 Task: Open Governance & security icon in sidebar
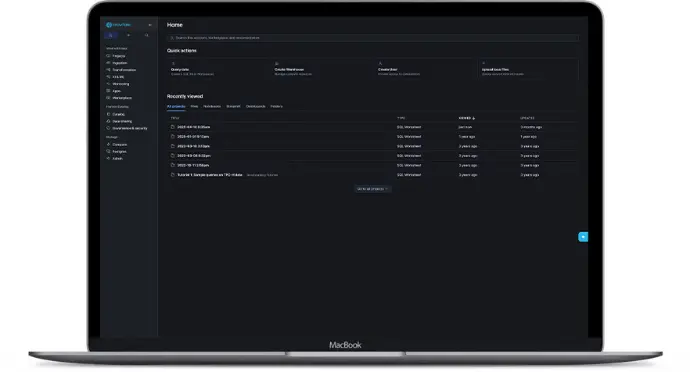(108, 128)
